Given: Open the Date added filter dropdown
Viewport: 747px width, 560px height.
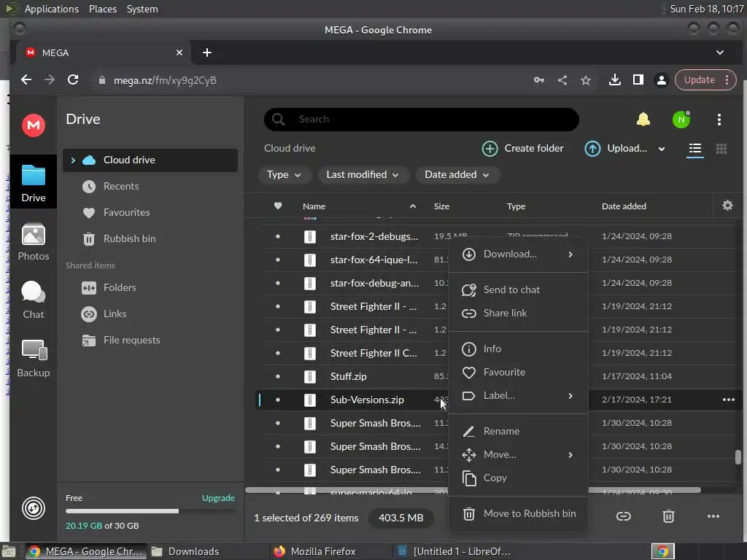Looking at the screenshot, I should point(457,175).
